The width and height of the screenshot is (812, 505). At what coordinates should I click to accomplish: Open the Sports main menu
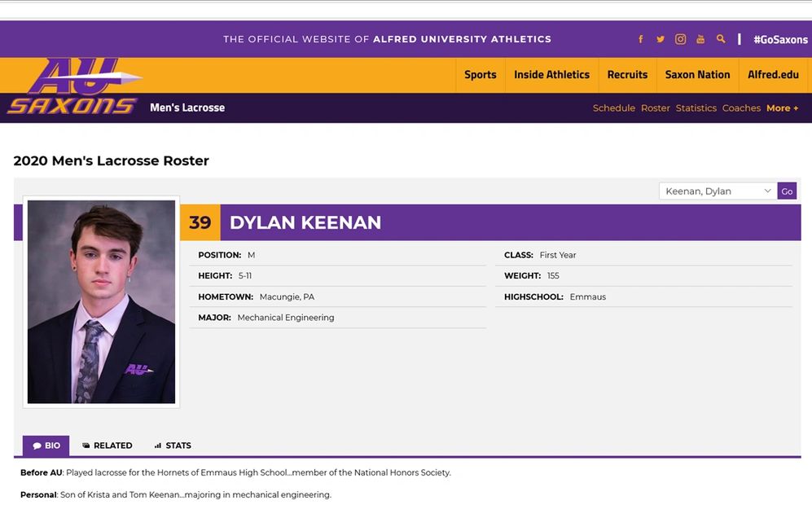pyautogui.click(x=480, y=75)
